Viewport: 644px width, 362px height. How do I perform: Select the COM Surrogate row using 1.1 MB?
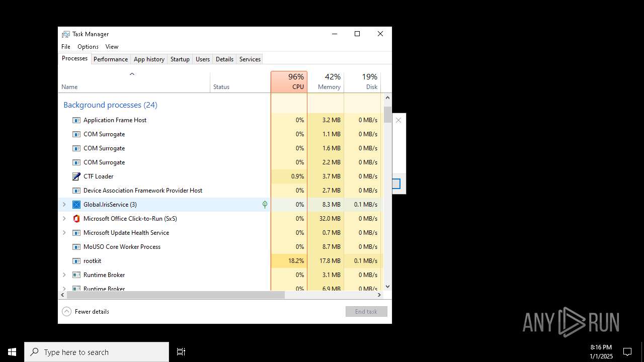[x=221, y=134]
